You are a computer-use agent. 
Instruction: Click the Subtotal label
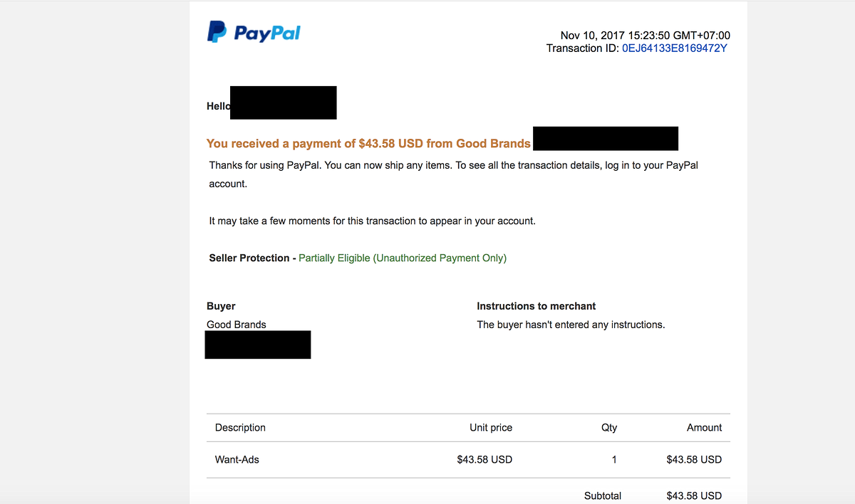tap(603, 496)
